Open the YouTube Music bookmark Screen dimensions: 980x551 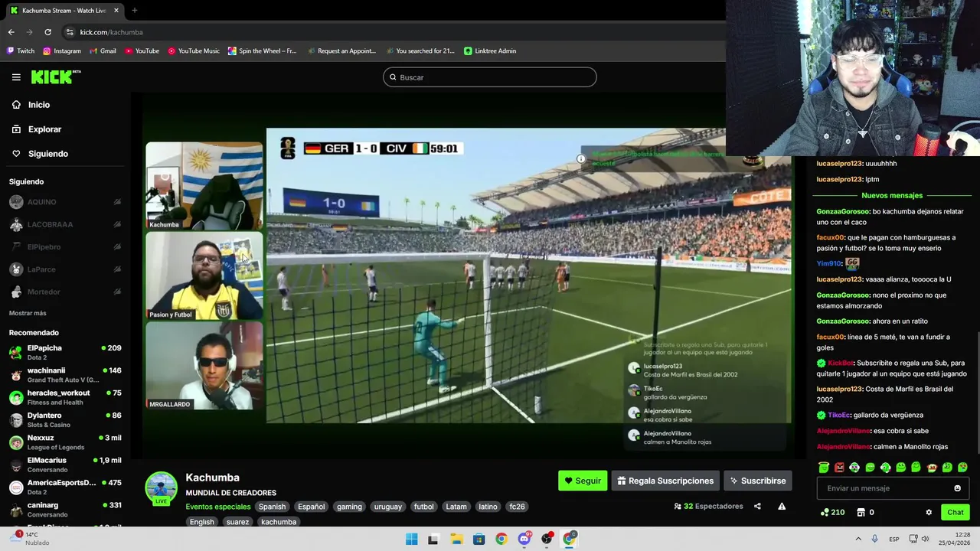click(194, 51)
